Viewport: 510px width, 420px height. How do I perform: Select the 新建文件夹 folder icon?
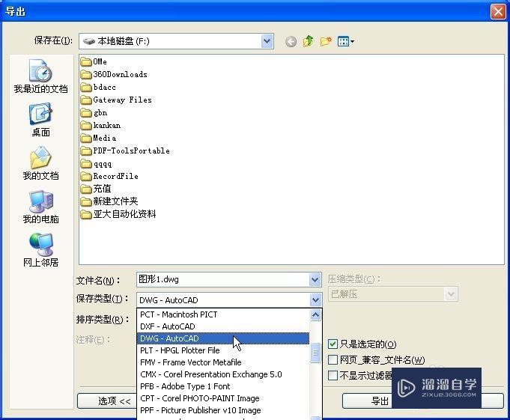coord(86,201)
